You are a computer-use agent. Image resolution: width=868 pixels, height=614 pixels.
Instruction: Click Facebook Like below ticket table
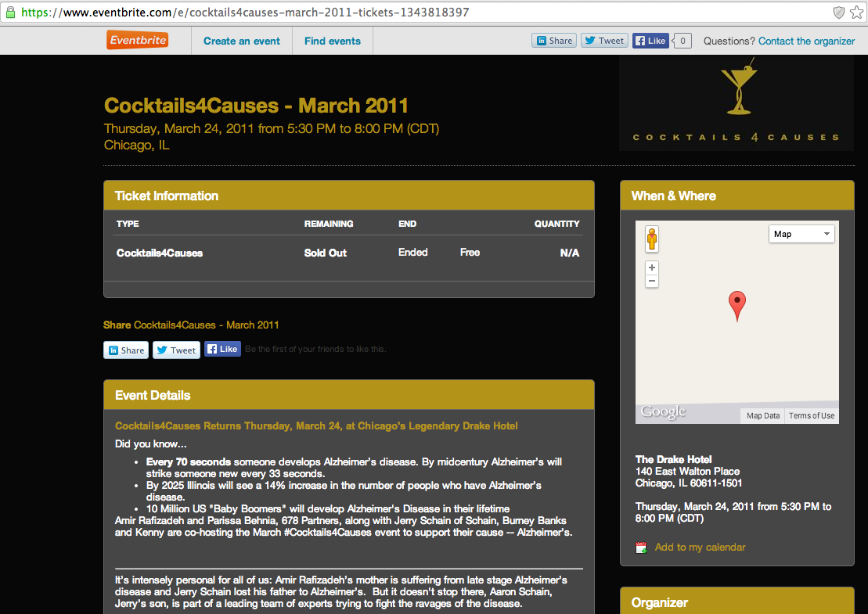(222, 349)
